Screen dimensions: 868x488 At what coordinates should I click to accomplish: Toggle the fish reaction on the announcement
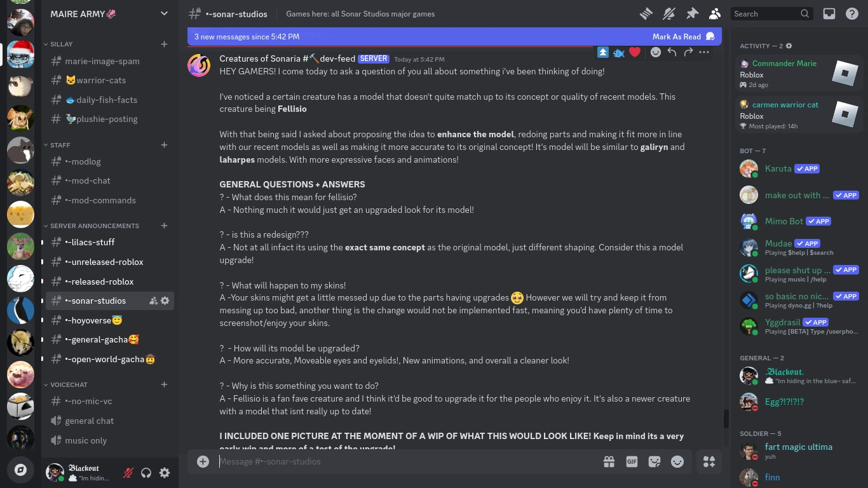(619, 53)
